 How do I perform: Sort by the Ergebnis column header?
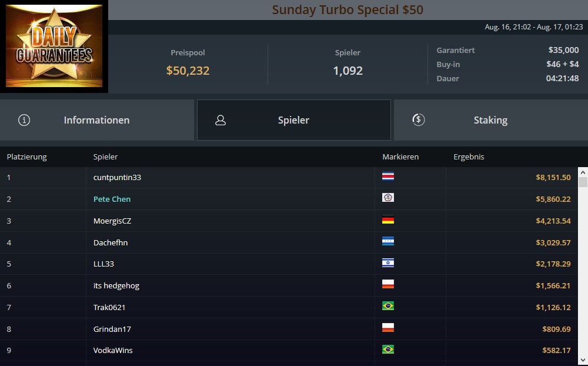point(469,157)
